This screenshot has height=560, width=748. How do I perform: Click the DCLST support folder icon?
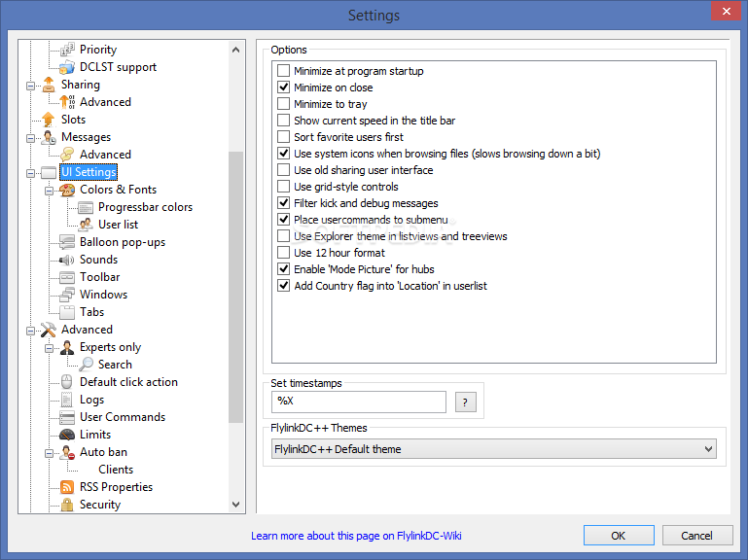pos(67,67)
